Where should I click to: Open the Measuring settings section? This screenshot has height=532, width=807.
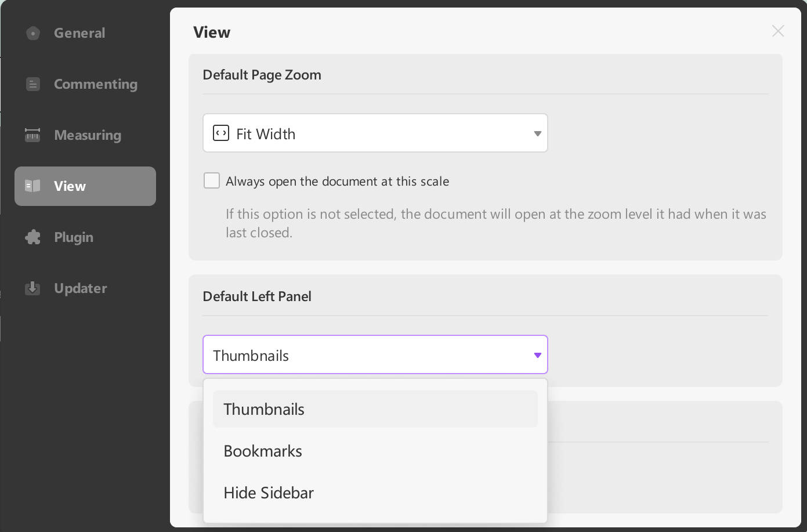[x=87, y=135]
